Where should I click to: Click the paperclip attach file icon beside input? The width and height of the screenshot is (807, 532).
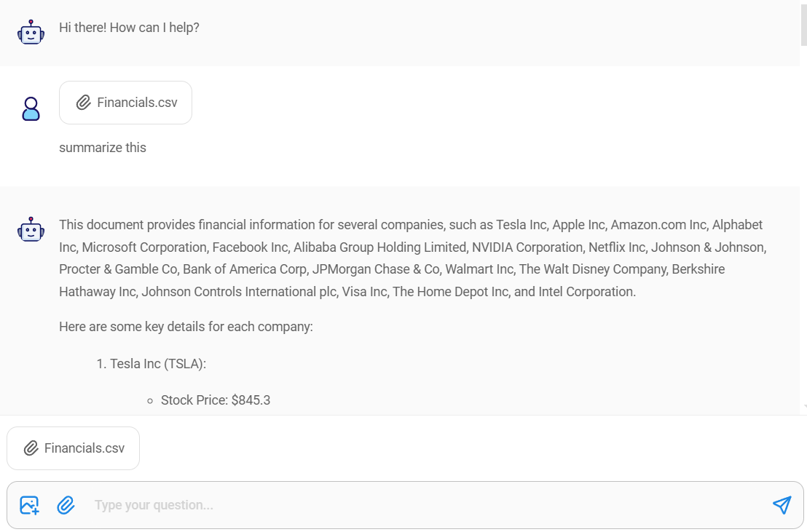pos(66,505)
